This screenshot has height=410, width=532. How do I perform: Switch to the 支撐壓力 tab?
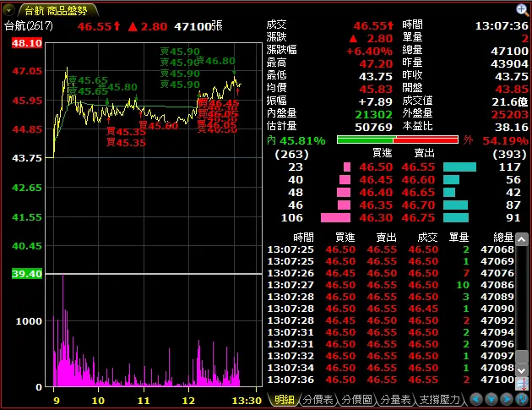[x=439, y=400]
